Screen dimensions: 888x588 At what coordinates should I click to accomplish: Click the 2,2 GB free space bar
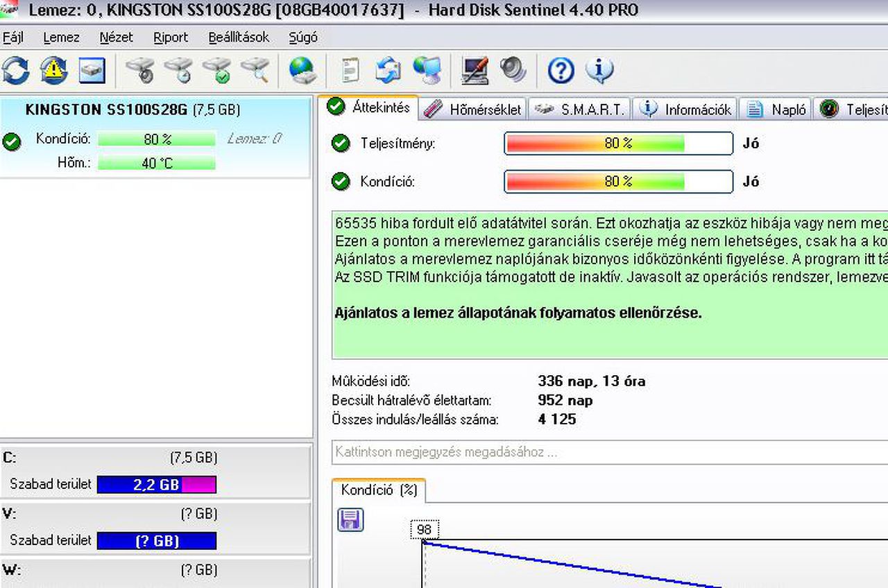tap(157, 485)
